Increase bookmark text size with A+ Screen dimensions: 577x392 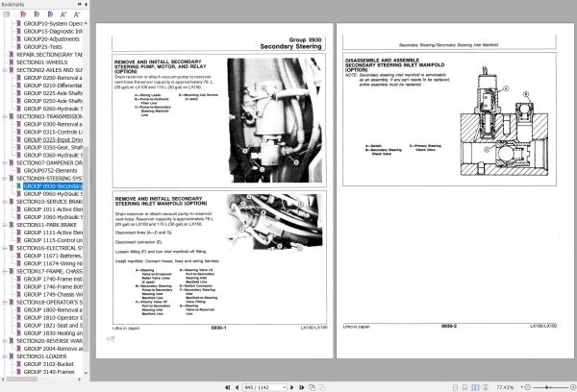pyautogui.click(x=63, y=14)
